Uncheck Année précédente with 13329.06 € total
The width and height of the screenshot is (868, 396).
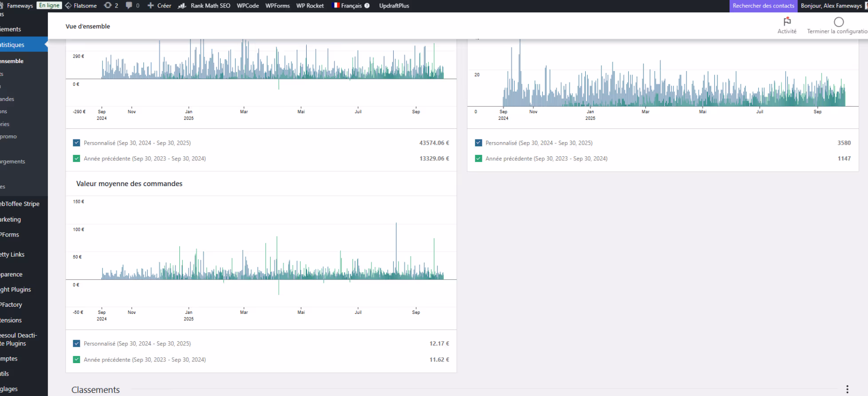click(x=76, y=158)
